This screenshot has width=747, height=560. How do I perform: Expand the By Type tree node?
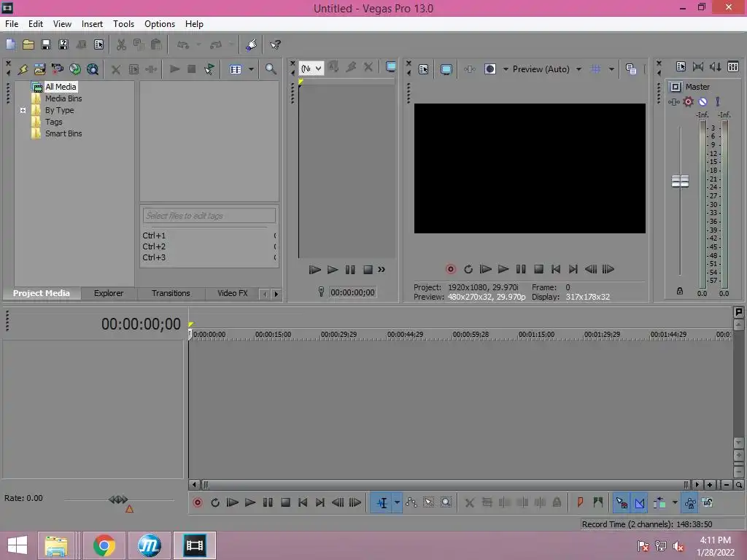pos(23,110)
